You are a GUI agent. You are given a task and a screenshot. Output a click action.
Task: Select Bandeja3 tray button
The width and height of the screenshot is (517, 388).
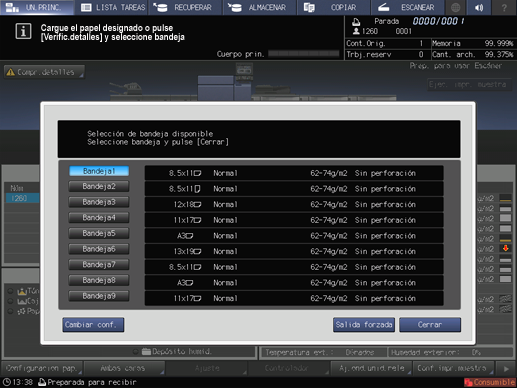point(99,202)
